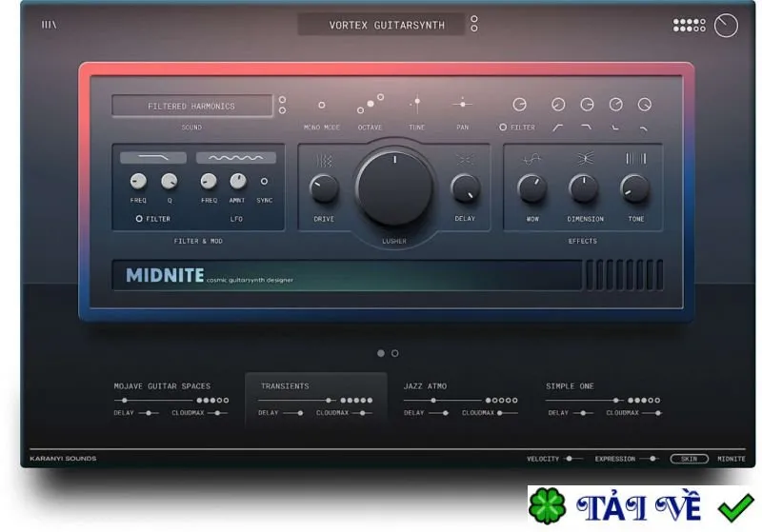Image resolution: width=762 pixels, height=532 pixels.
Task: Click the Delay effect icon above its knob
Action: 465,159
